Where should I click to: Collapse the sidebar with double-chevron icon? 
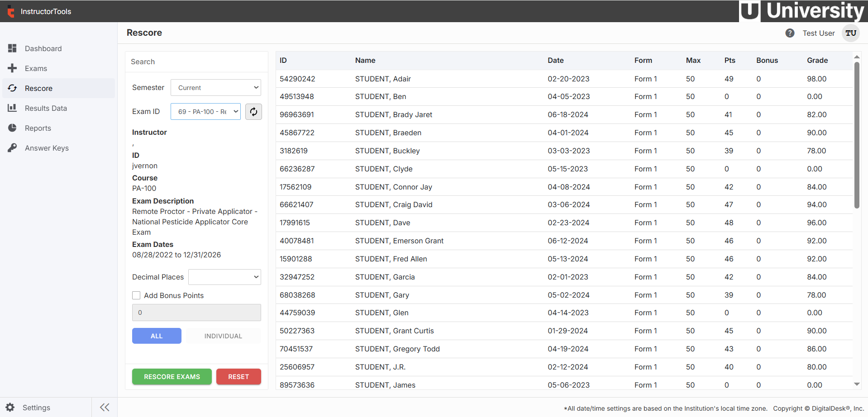click(x=105, y=408)
